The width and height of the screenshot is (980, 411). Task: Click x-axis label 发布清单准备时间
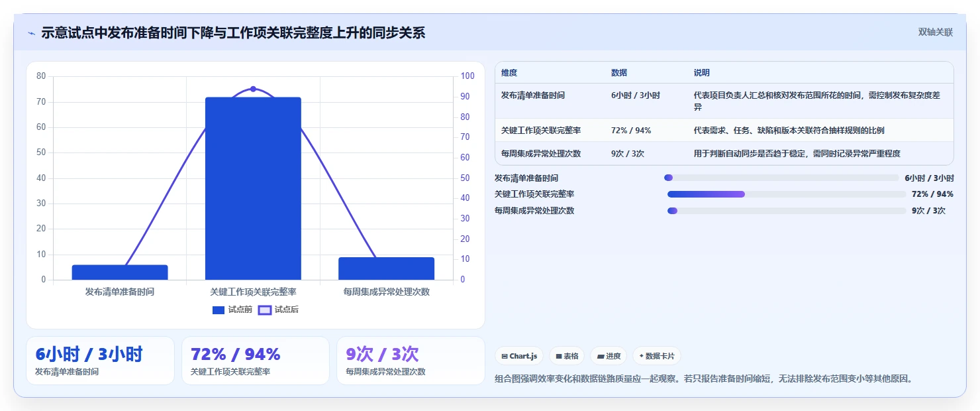120,292
